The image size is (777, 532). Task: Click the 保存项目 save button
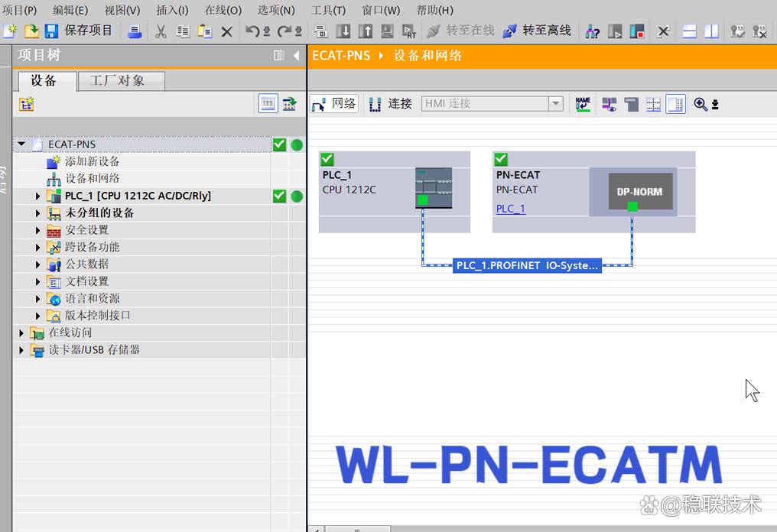80,31
